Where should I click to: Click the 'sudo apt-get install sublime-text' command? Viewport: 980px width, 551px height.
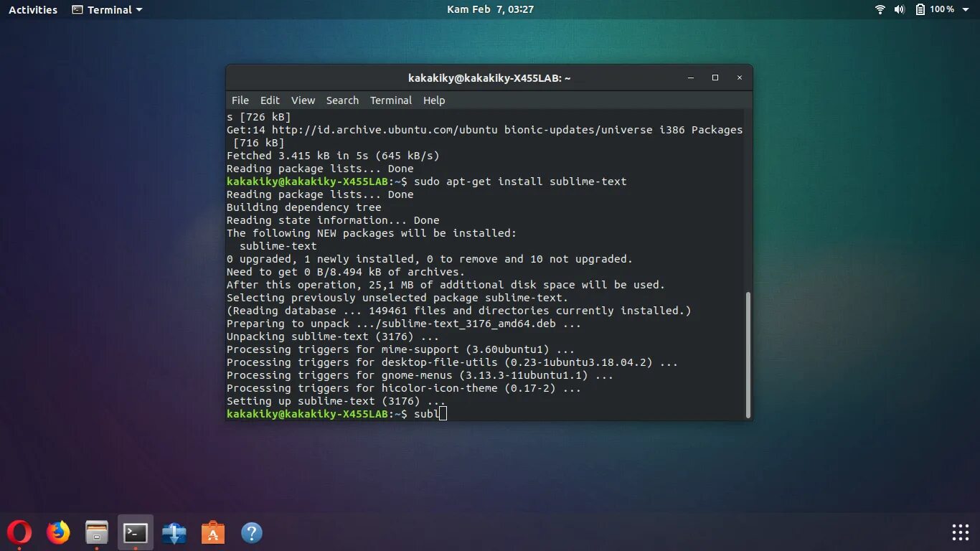pyautogui.click(x=520, y=182)
